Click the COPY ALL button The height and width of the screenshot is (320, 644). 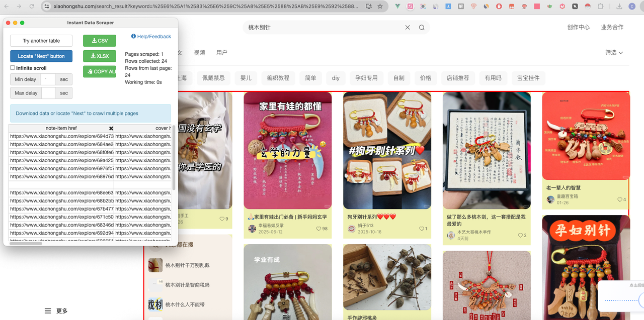(100, 71)
